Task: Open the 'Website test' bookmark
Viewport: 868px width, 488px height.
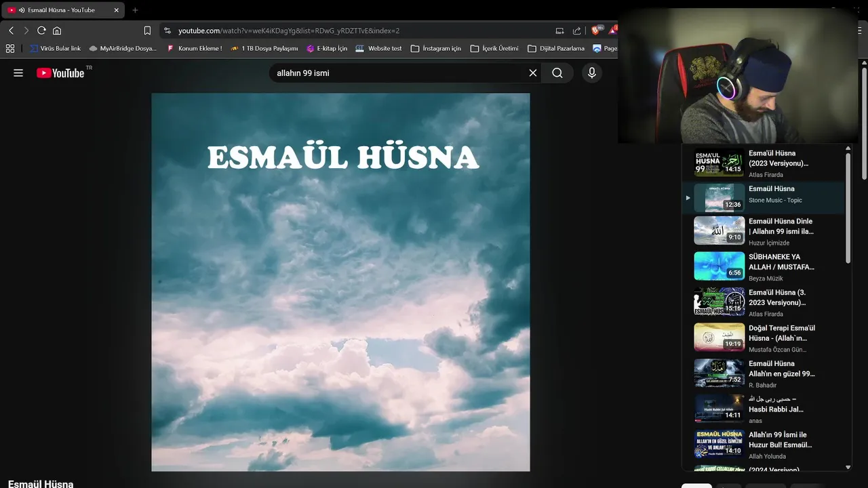Action: (378, 48)
